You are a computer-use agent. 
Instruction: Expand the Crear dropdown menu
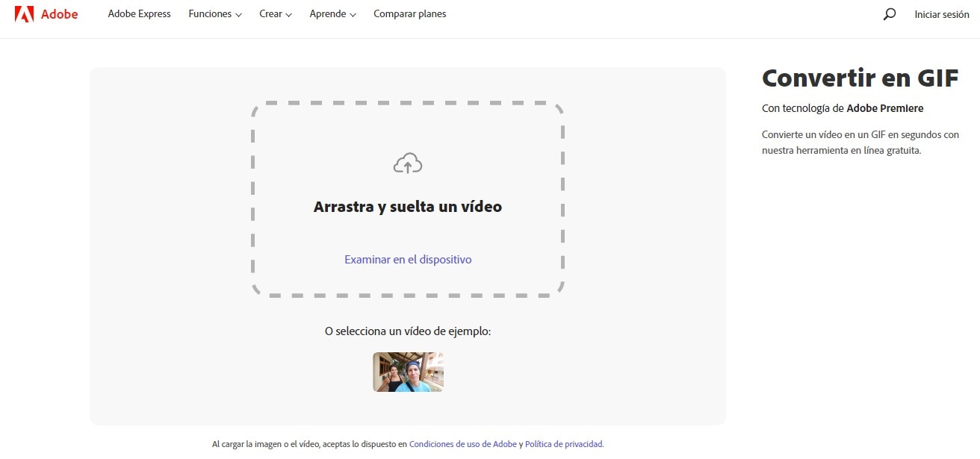pos(276,14)
